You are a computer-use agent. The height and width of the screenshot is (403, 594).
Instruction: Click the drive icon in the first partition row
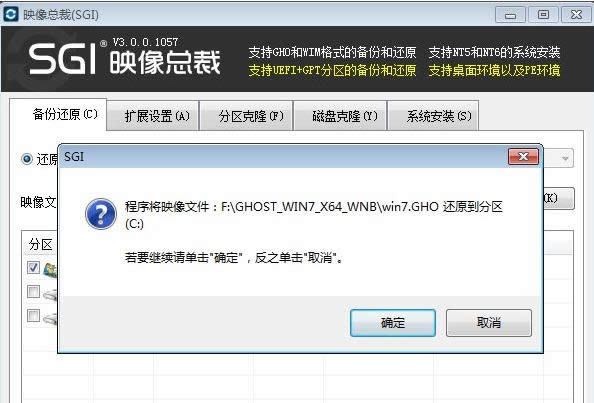51,269
